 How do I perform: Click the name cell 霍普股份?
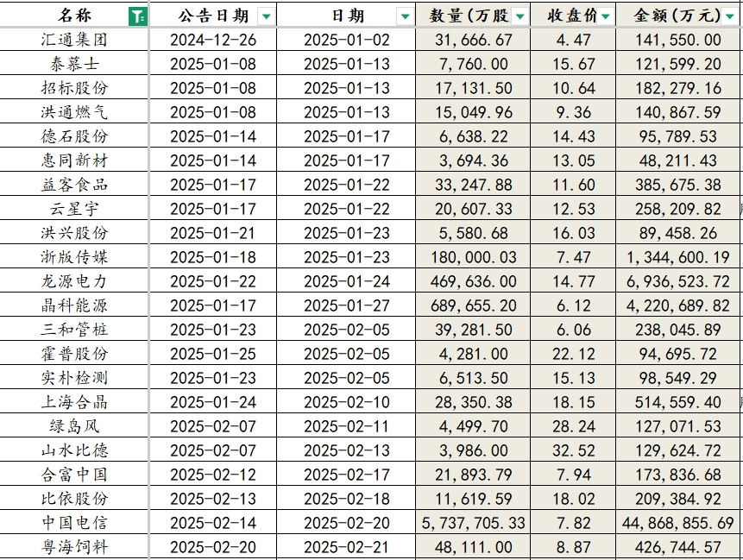coord(74,354)
